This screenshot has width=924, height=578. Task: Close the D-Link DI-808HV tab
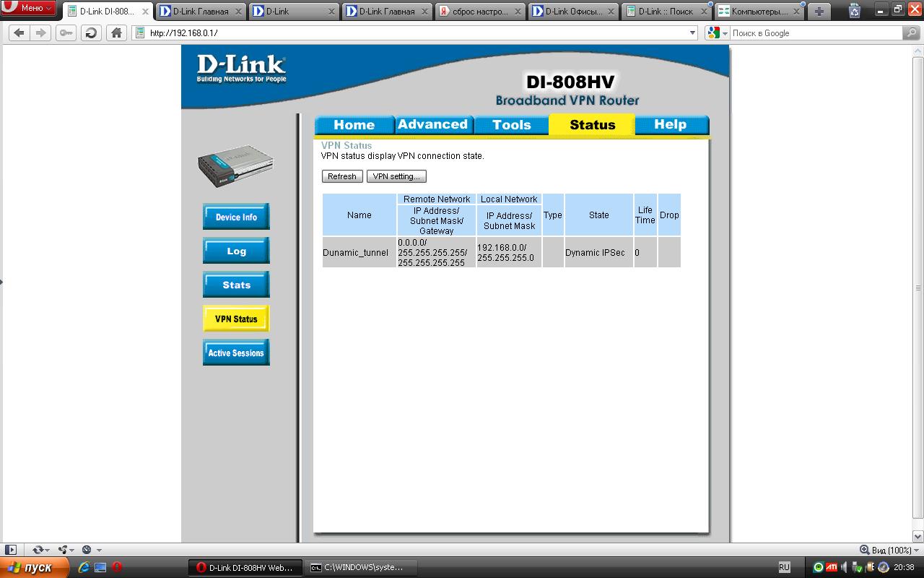point(145,12)
